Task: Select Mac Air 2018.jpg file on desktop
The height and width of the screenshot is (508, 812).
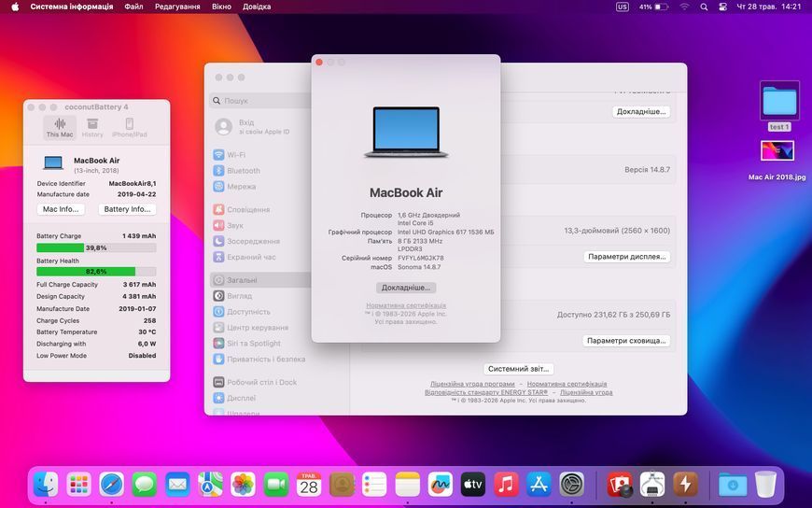Action: 777,161
